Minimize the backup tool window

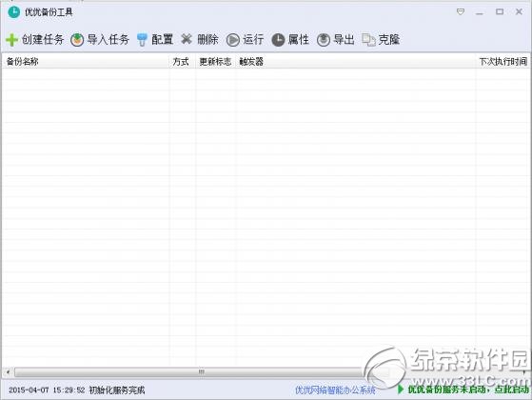480,13
